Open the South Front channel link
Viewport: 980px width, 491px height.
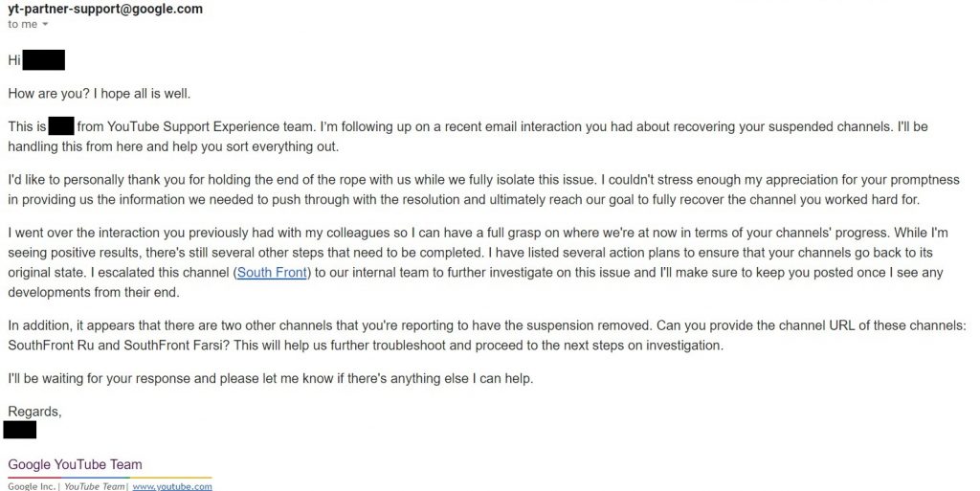(273, 273)
